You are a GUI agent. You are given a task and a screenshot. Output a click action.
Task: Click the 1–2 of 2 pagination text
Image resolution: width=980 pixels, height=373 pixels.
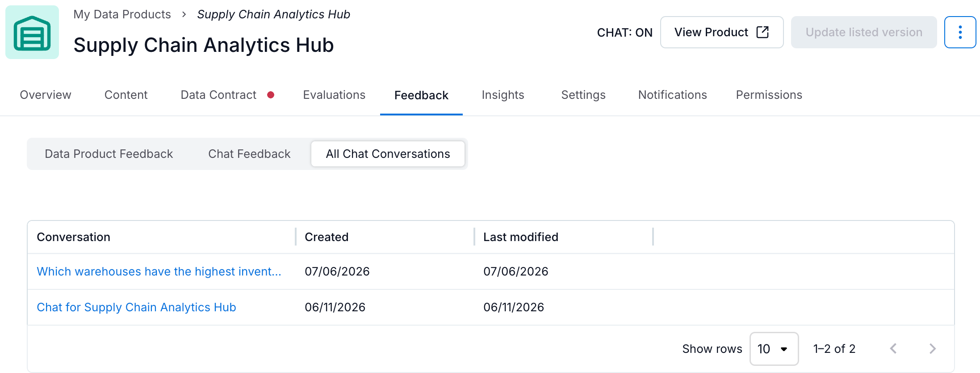click(834, 349)
